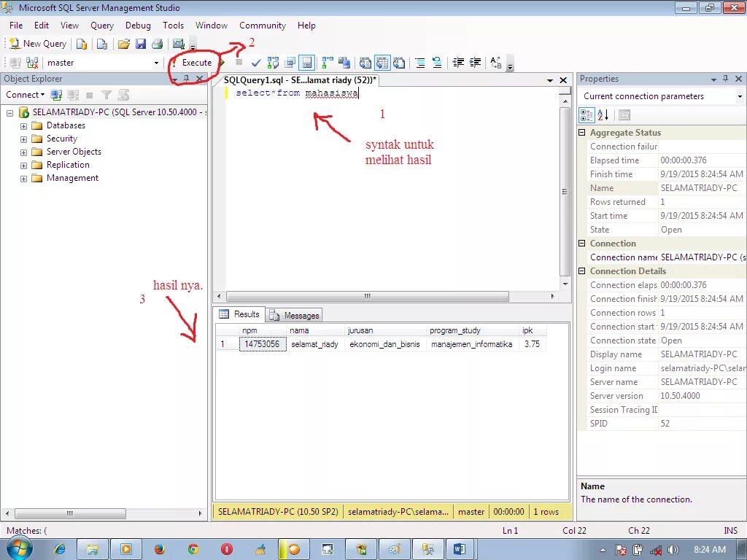This screenshot has width=747, height=560.
Task: Click the green Debug arrow beside Execute
Action: pyautogui.click(x=222, y=63)
